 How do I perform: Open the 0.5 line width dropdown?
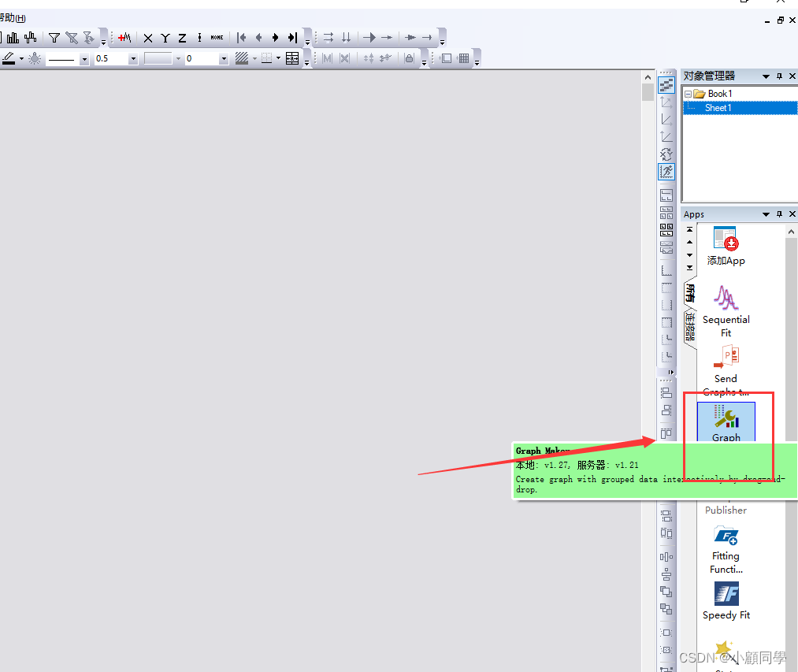(x=133, y=59)
